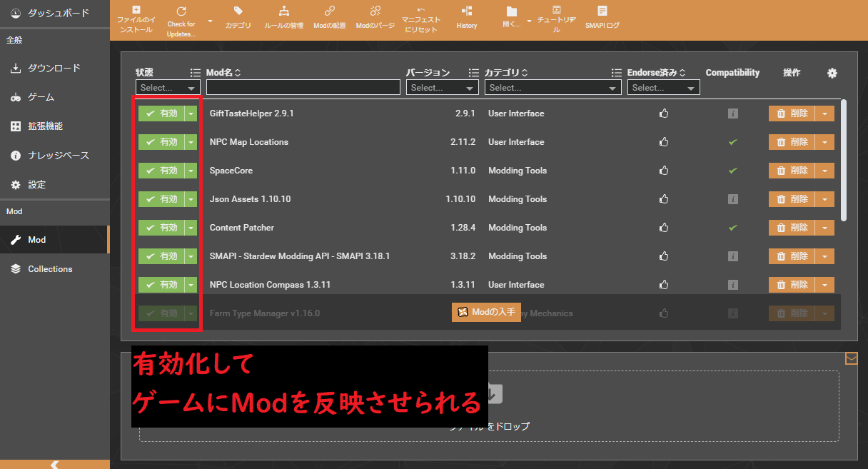The height and width of the screenshot is (469, 868).
Task: Toggle NPC Map Locations enabled state
Action: click(x=163, y=142)
